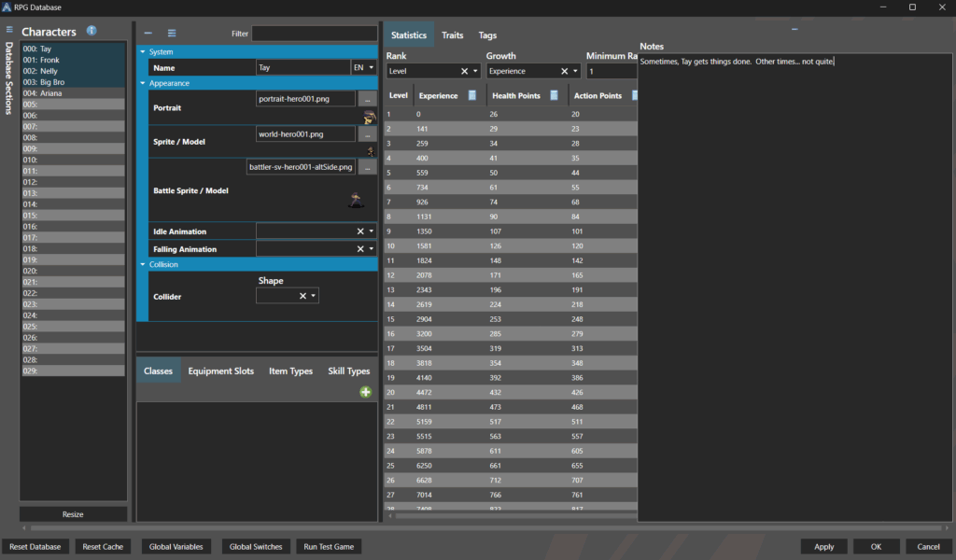Select character 004: Ariana in the list
956x560 pixels.
[x=51, y=93]
